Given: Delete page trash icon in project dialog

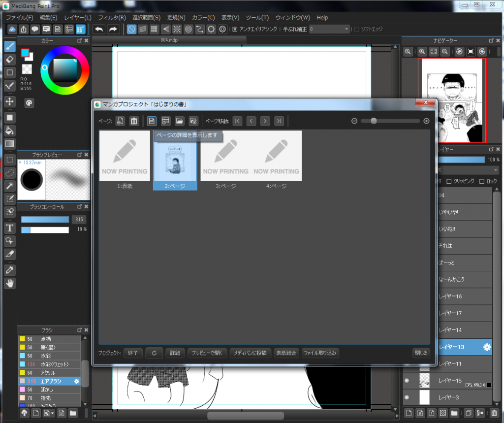Looking at the screenshot, I should point(134,121).
